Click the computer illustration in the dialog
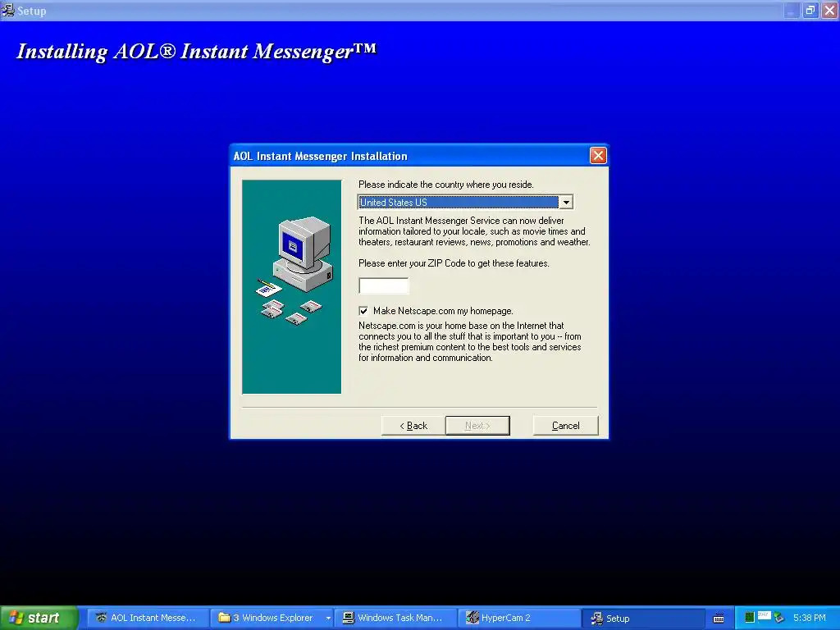Image resolution: width=840 pixels, height=630 pixels. tap(304, 253)
